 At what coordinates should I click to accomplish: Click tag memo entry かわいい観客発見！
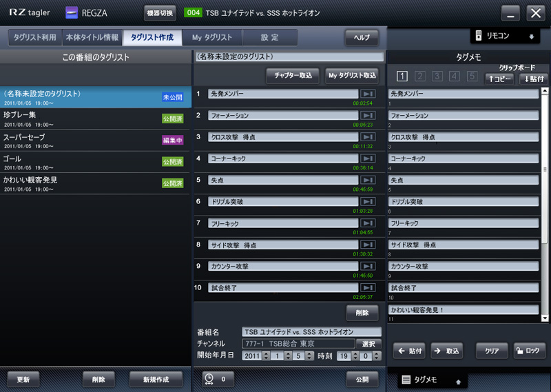pos(464,309)
